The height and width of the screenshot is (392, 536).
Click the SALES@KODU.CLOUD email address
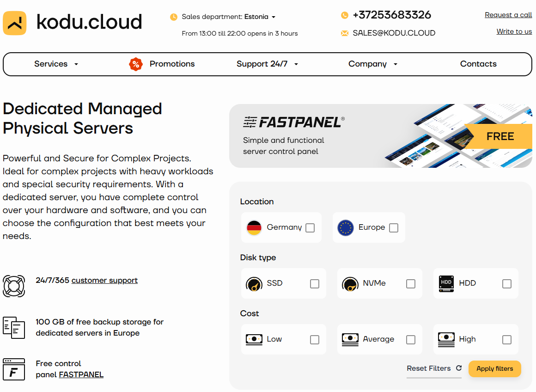pos(394,33)
